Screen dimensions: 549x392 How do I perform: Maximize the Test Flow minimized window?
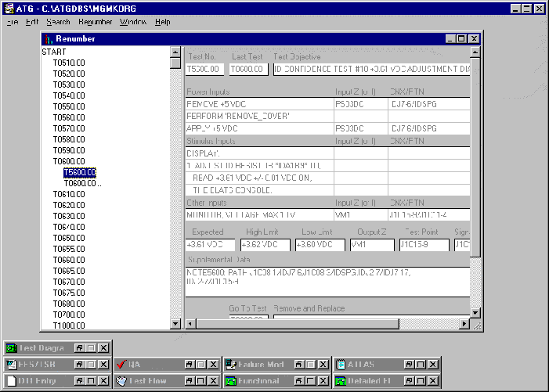click(x=201, y=381)
